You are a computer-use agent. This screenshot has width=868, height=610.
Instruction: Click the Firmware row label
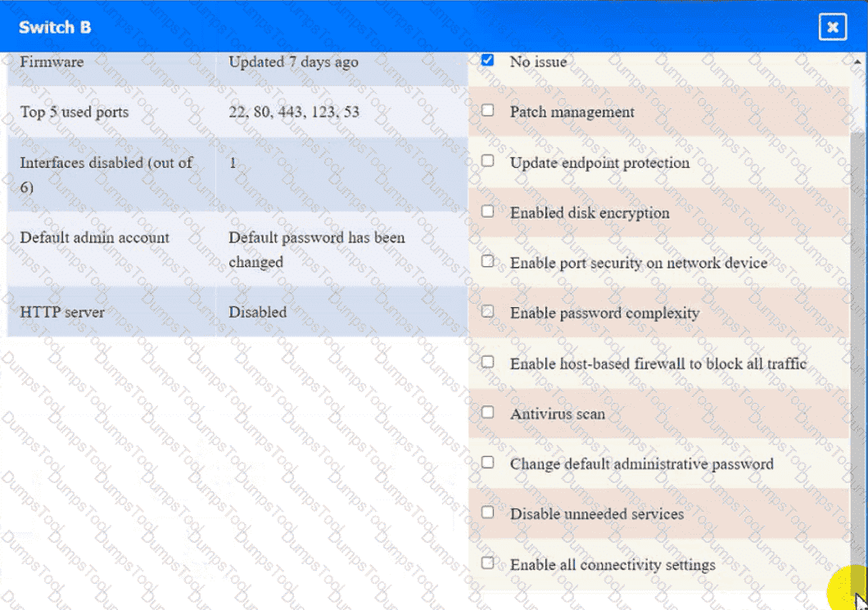(x=52, y=61)
